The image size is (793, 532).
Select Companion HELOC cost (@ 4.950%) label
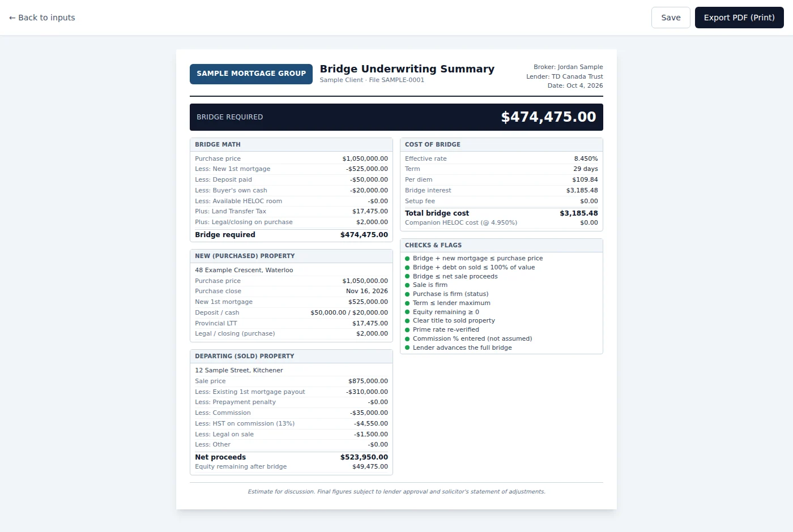pyautogui.click(x=461, y=222)
